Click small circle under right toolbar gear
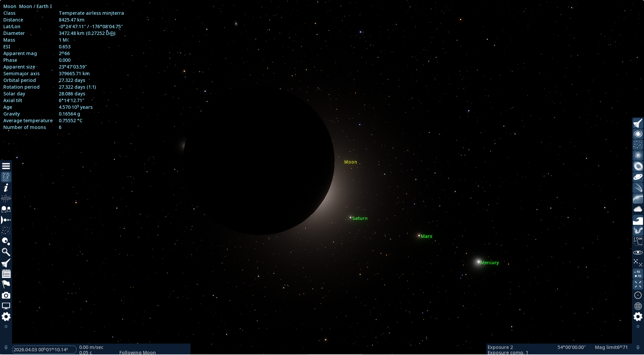This screenshot has height=355, width=644. pos(638,326)
